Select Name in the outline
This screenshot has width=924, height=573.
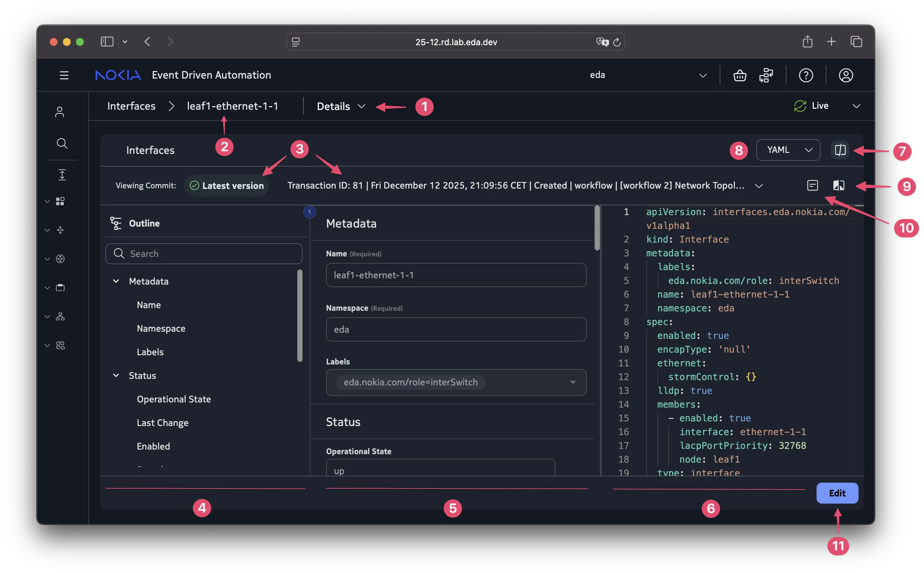149,305
